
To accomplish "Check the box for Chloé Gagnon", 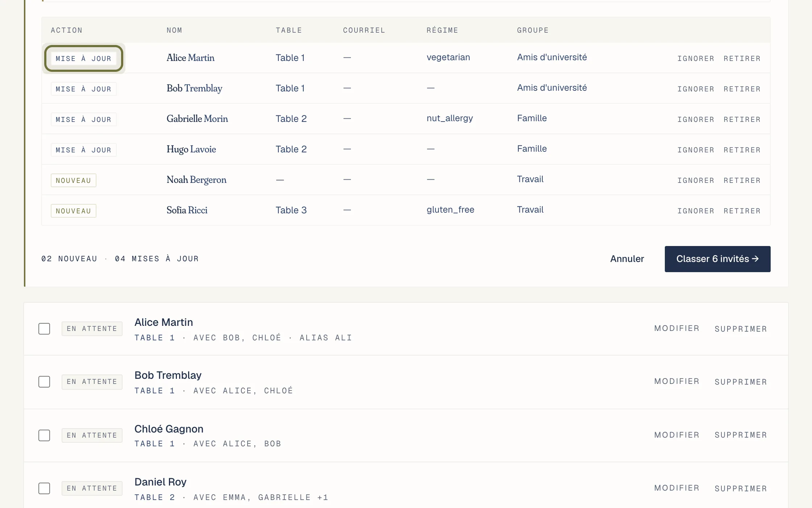I will [44, 435].
